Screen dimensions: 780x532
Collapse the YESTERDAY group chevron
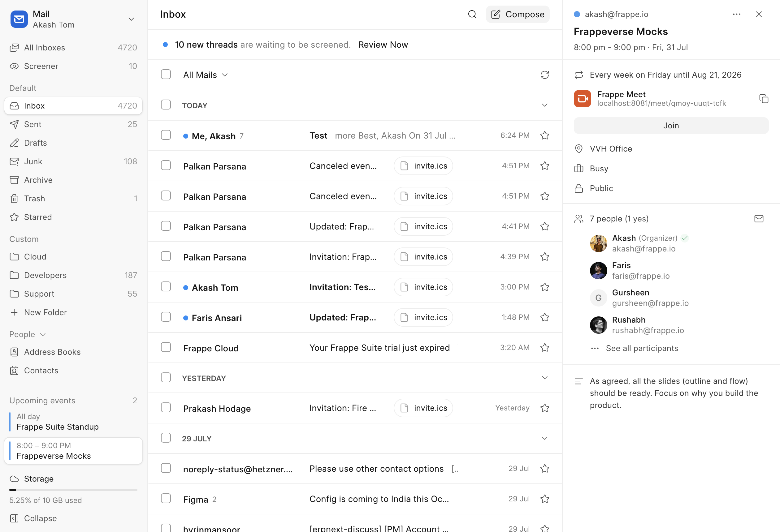pyautogui.click(x=544, y=378)
